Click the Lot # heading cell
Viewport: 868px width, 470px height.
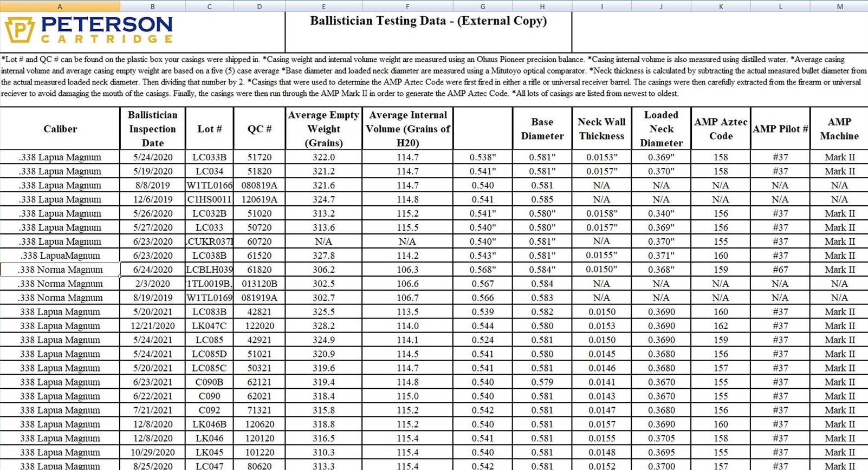pos(209,129)
